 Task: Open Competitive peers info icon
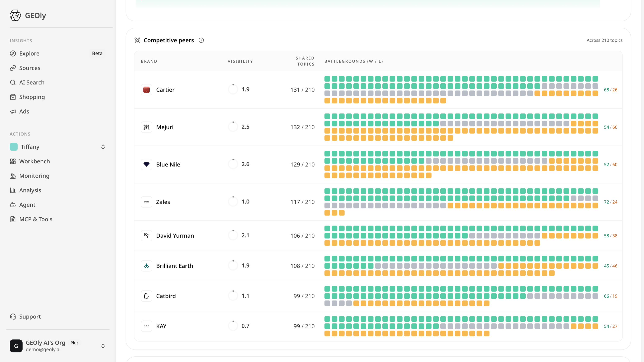201,40
